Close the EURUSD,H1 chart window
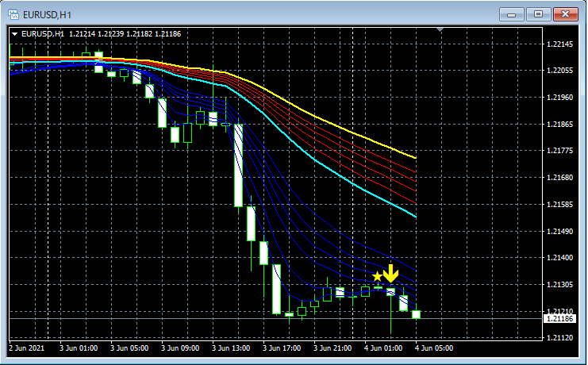This screenshot has height=365, width=588. (x=566, y=14)
